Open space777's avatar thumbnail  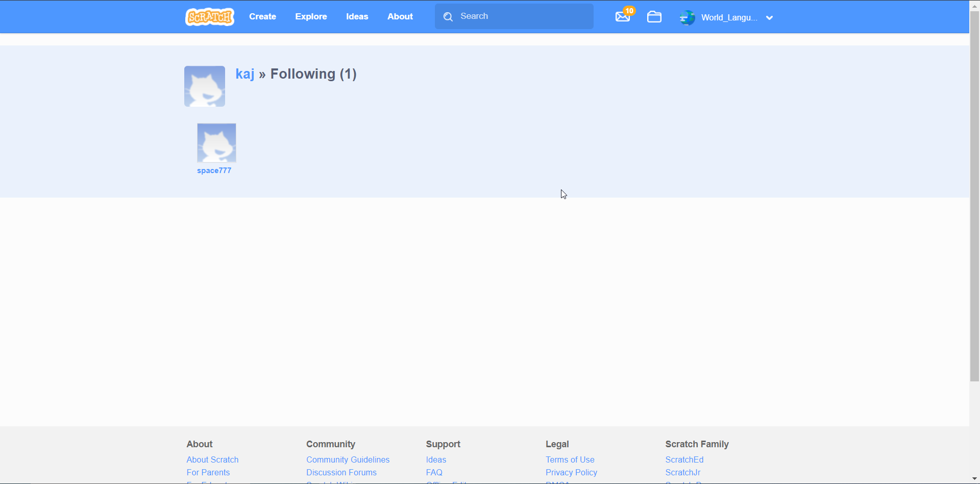(216, 142)
